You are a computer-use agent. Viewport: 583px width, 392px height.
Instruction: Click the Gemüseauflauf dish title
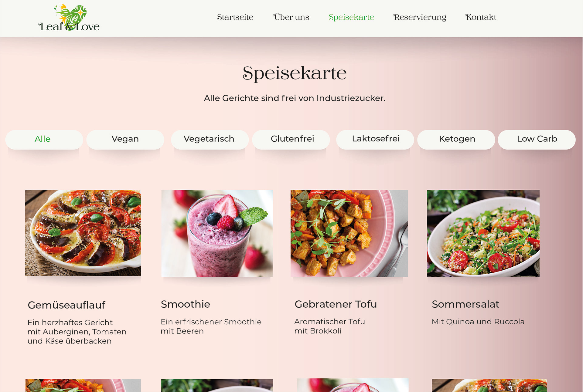click(x=66, y=305)
